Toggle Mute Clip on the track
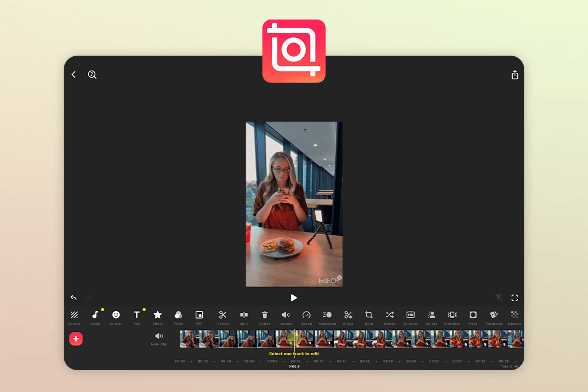This screenshot has width=588, height=392. click(x=159, y=339)
